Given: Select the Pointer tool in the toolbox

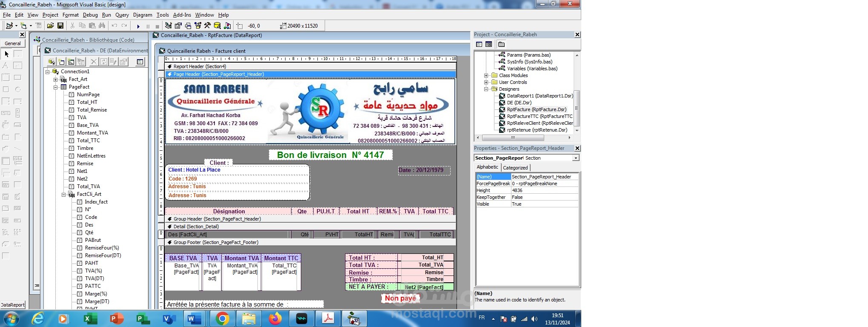Looking at the screenshot, I should 6,54.
